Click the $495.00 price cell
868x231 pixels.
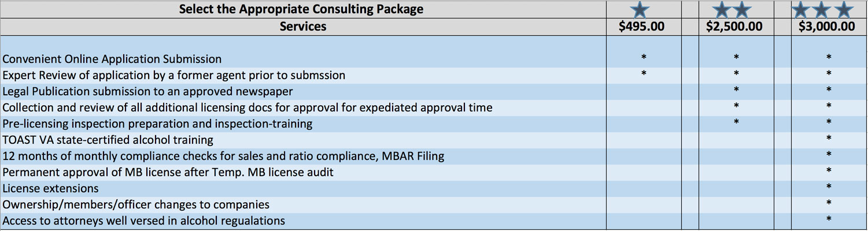(641, 27)
